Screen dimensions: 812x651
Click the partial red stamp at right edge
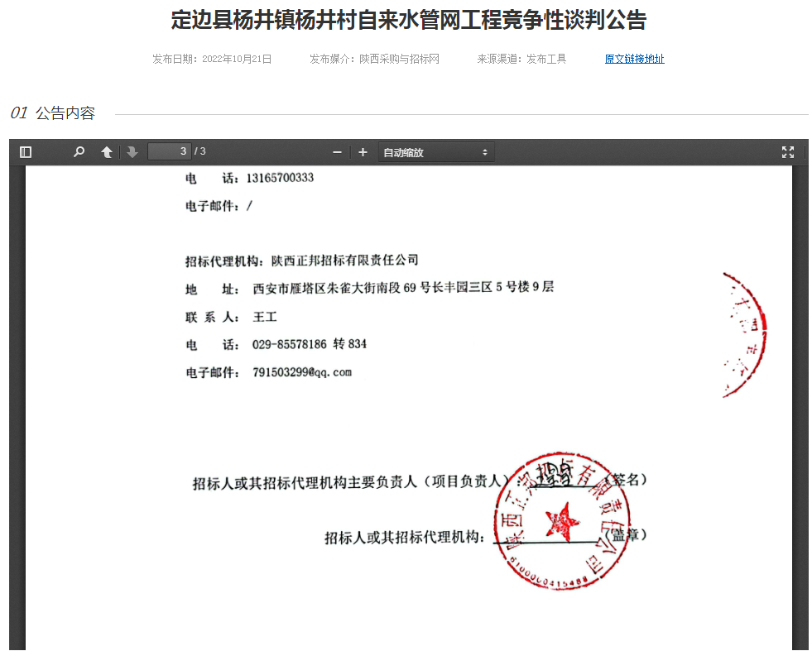point(744,335)
